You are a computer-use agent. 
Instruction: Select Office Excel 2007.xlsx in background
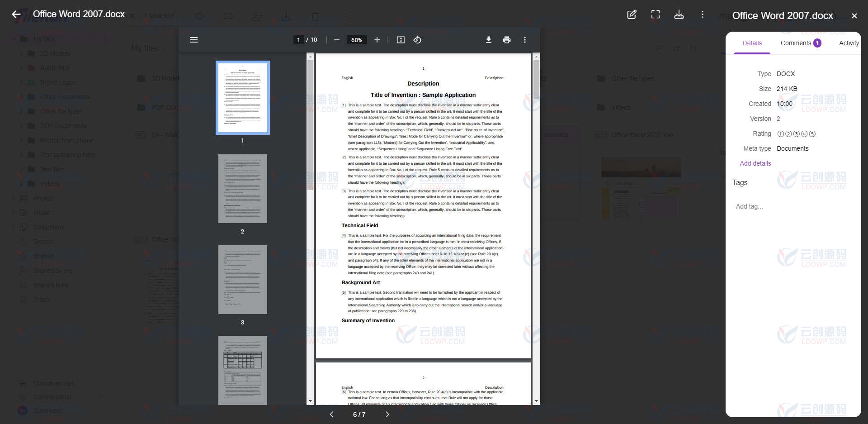642,135
